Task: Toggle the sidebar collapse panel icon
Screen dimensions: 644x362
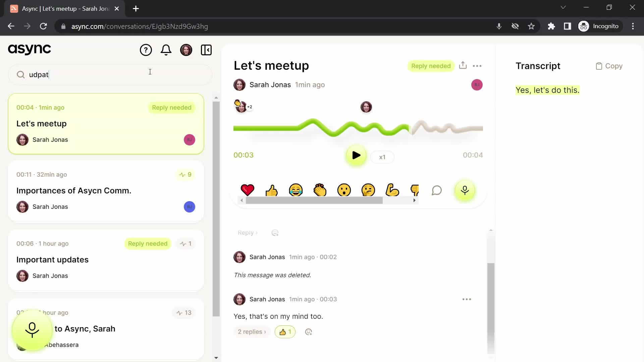Action: pos(206,50)
